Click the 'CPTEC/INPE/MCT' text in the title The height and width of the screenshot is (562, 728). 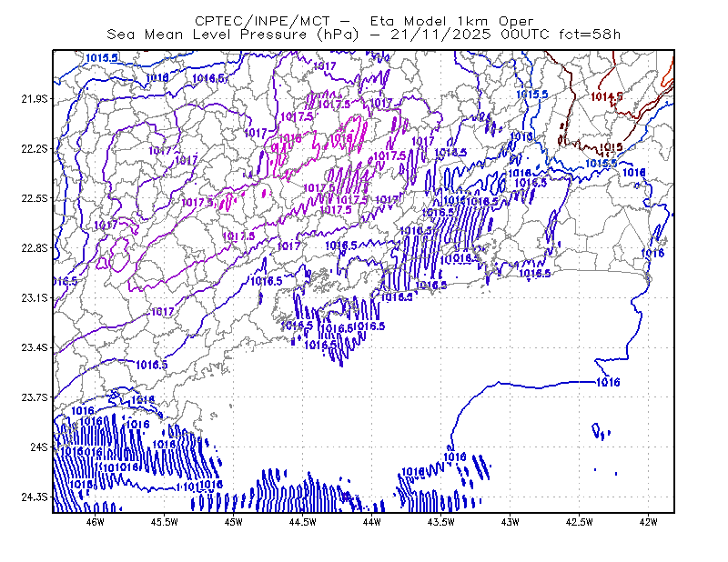pyautogui.click(x=262, y=21)
